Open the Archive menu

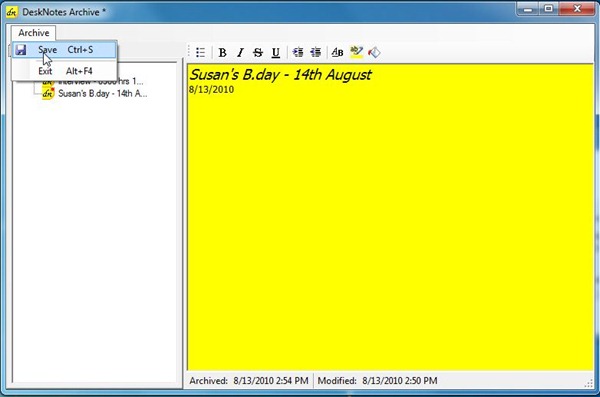[34, 33]
